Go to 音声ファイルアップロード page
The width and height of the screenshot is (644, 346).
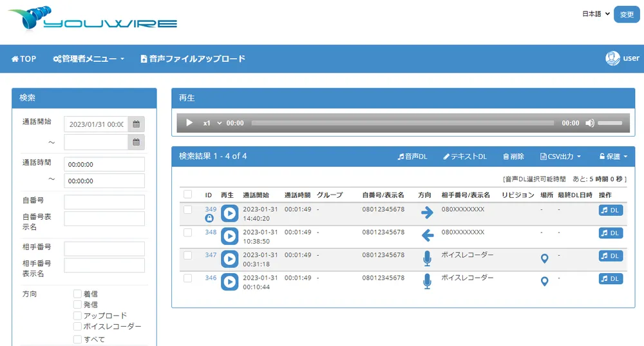point(193,59)
